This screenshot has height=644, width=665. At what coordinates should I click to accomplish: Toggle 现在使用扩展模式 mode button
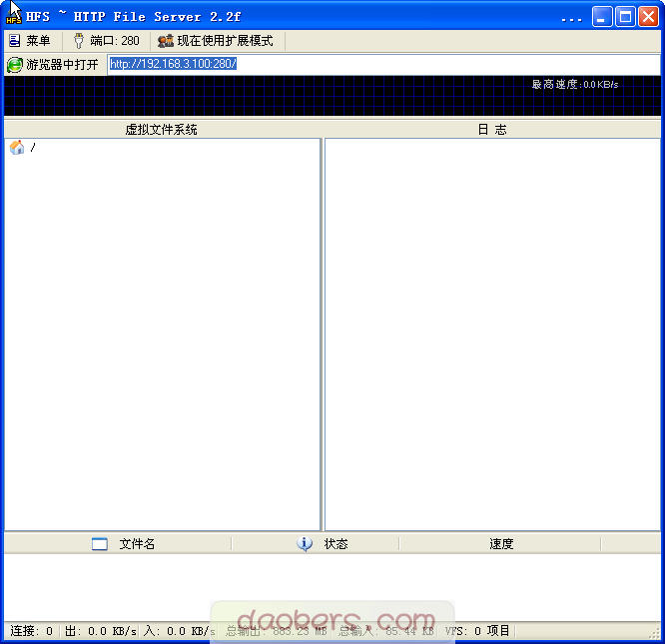[216, 41]
